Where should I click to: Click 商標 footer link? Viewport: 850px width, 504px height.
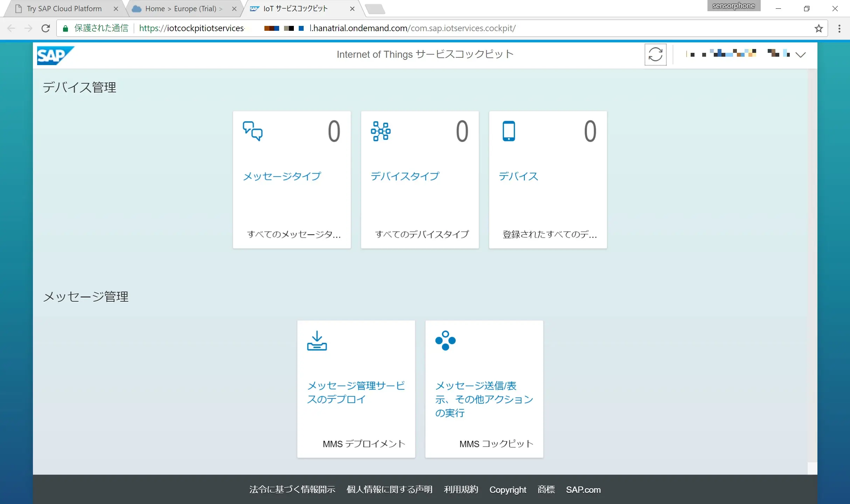point(546,489)
